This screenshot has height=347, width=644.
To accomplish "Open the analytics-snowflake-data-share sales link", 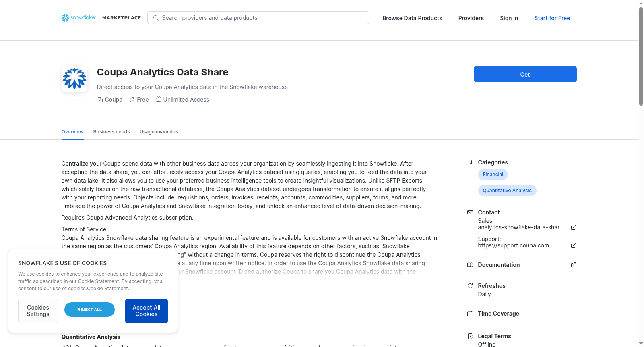I will pyautogui.click(x=521, y=227).
